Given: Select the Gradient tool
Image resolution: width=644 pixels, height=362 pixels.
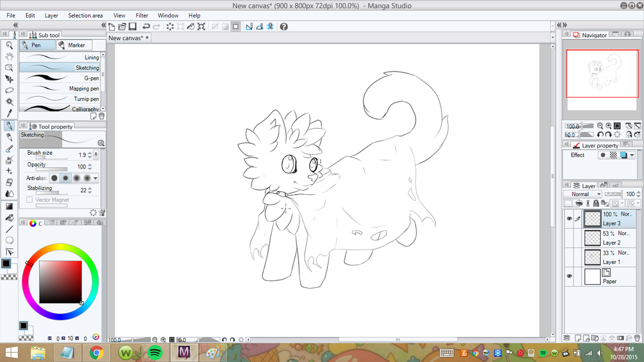Looking at the screenshot, I should pyautogui.click(x=9, y=206).
